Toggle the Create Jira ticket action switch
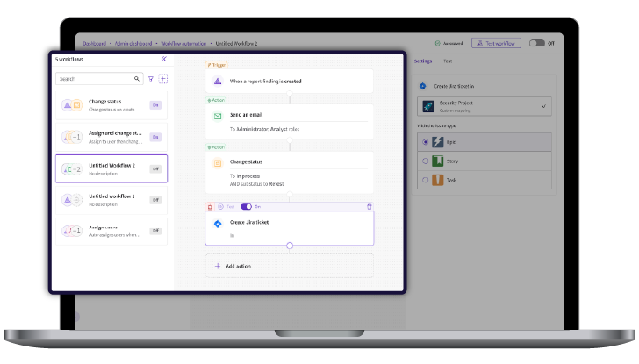This screenshot has height=364, width=639. [x=246, y=206]
